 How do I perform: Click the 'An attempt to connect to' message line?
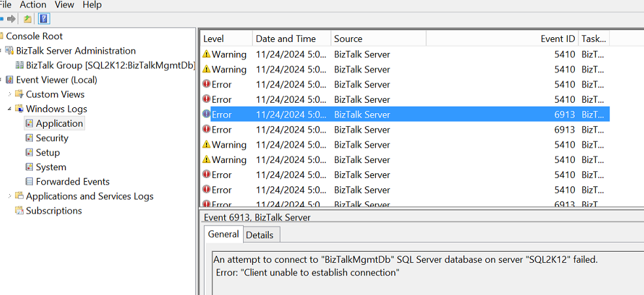pos(405,260)
